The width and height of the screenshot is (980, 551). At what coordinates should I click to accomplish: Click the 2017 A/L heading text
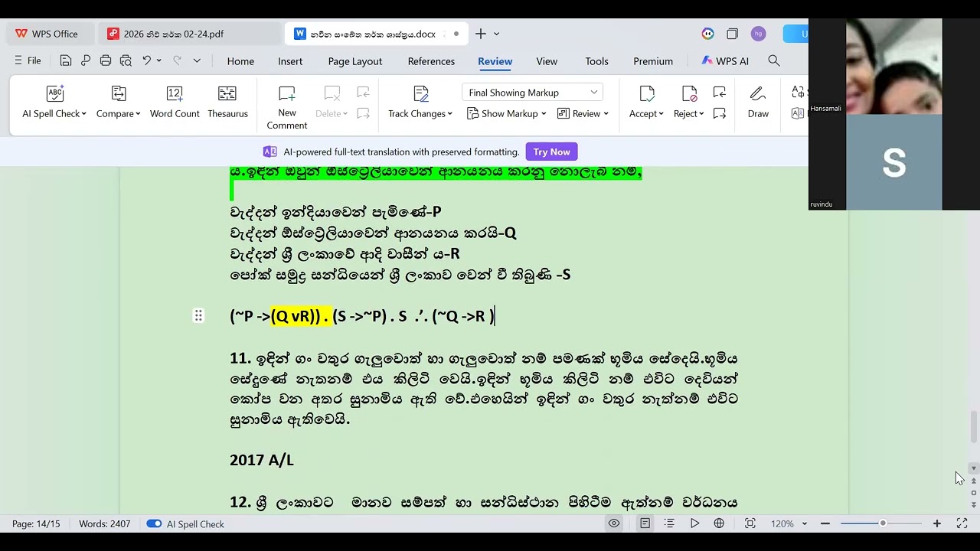262,461
